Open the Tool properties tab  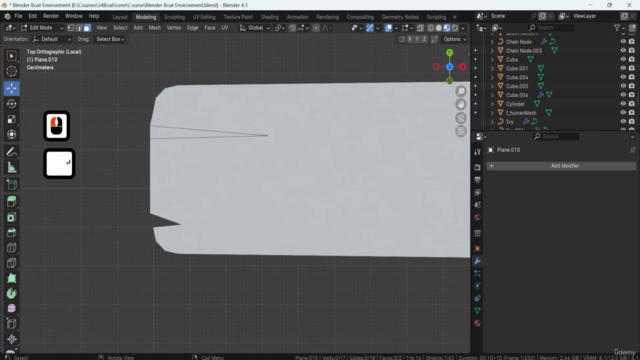(477, 152)
